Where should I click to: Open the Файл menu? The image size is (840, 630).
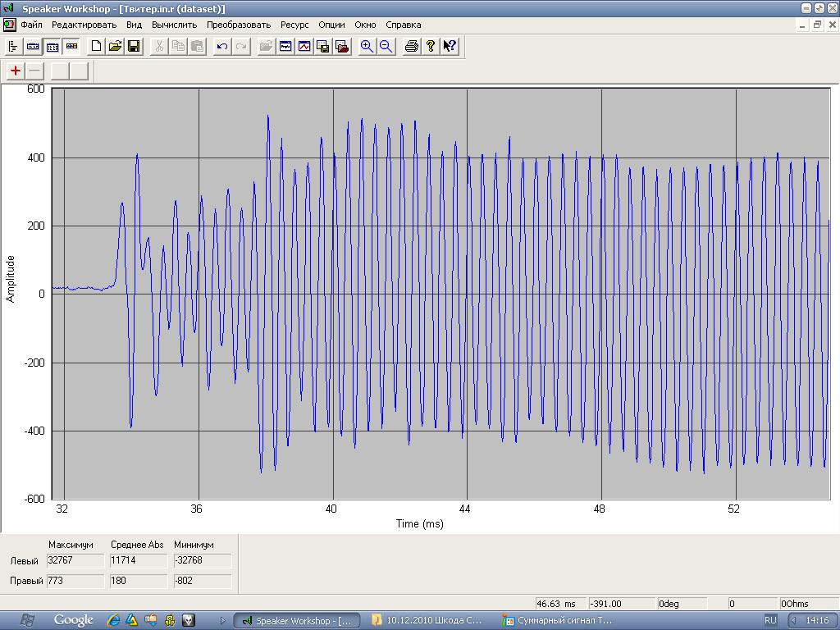click(31, 25)
